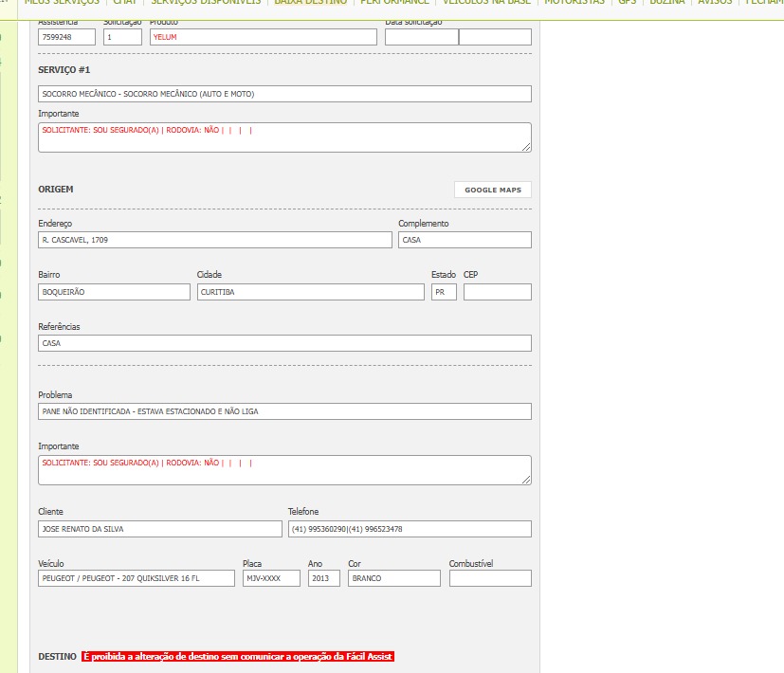Screen dimensions: 784x673
Task: Select the Solicitação number field
Action: (122, 37)
